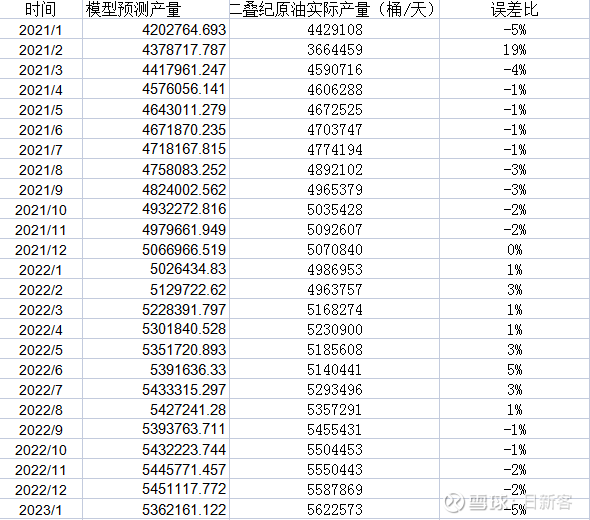The height and width of the screenshot is (520, 590).
Task: Select the 5% error cell for 2022/6
Action: click(514, 370)
